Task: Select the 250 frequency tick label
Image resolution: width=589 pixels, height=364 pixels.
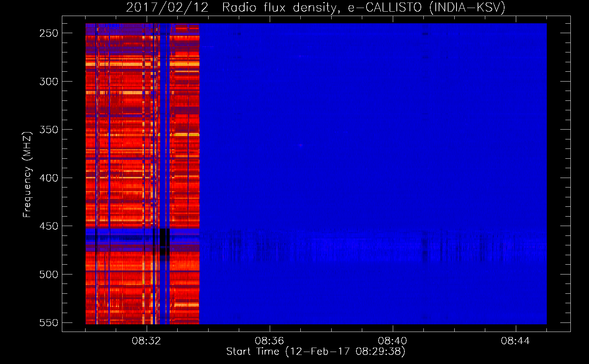Action: pos(49,33)
